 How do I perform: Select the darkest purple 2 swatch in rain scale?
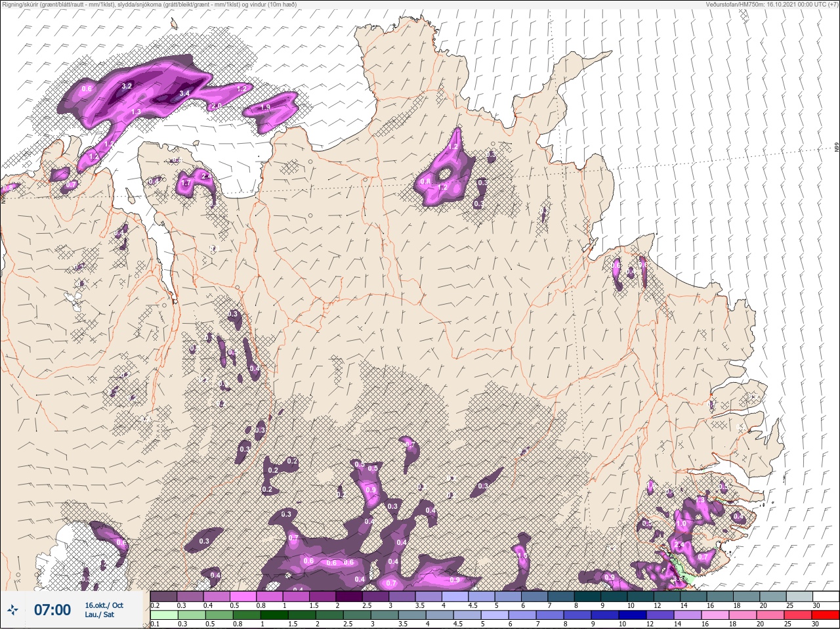350,596
